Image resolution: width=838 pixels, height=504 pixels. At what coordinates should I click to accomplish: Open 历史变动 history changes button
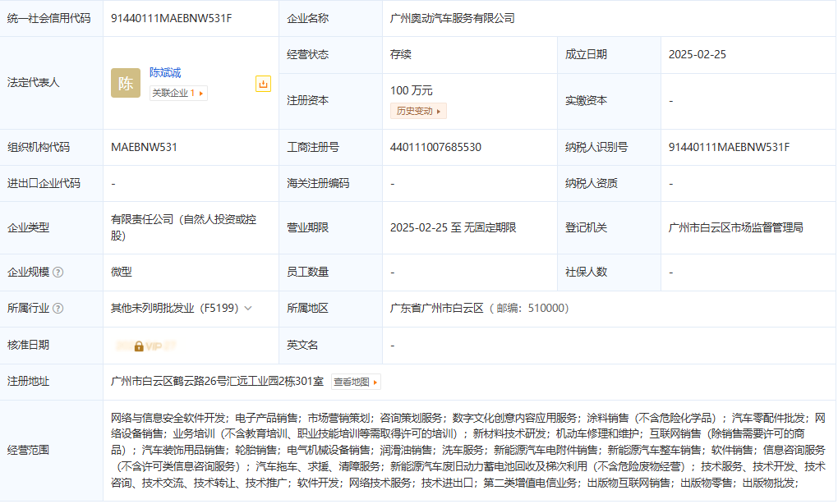pos(418,111)
